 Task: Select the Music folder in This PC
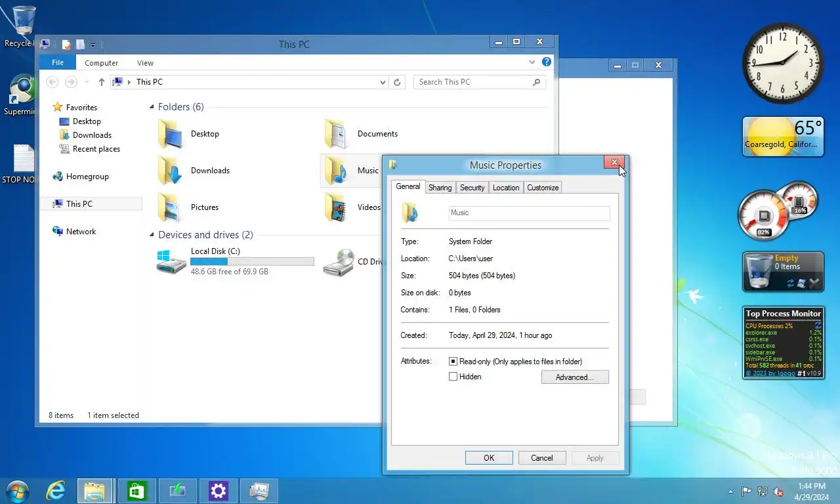(336, 171)
